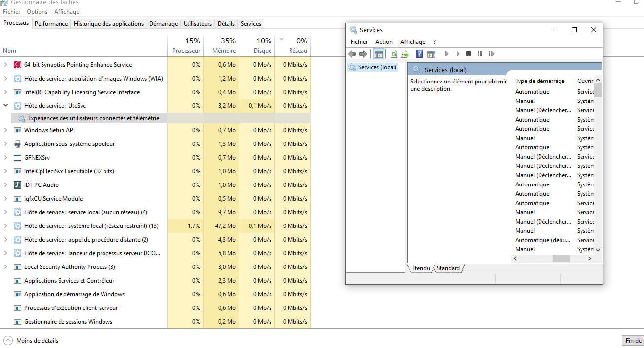
Task: Click the IDT PC Audio icon
Action: [x=18, y=185]
